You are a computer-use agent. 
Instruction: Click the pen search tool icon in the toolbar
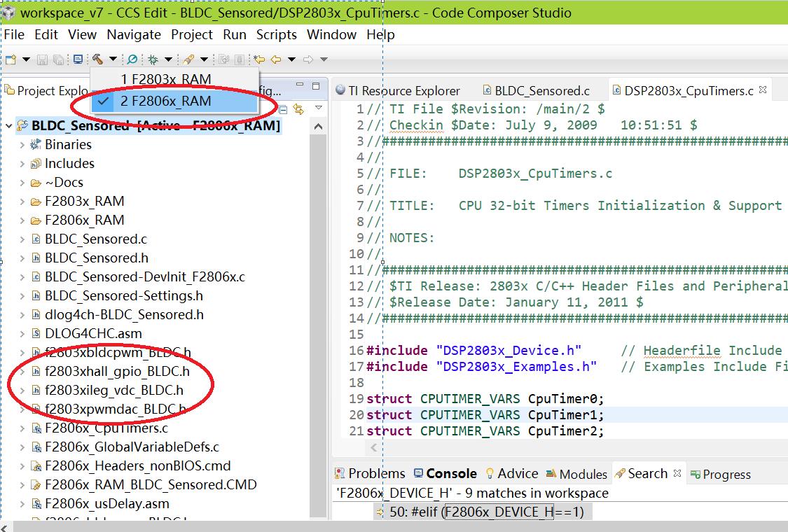click(188, 59)
